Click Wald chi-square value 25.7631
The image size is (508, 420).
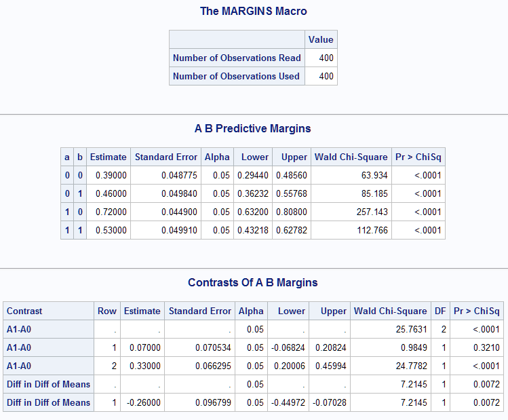click(x=411, y=329)
